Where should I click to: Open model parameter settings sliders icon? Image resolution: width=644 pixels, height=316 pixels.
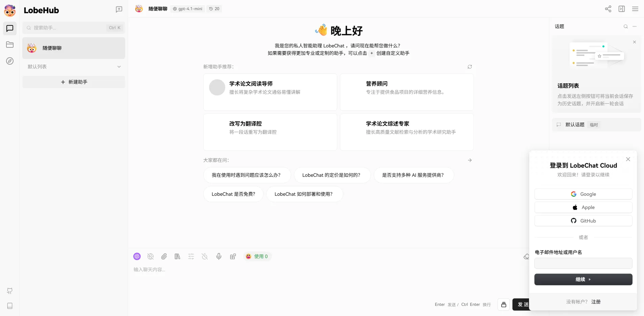[x=191, y=256]
